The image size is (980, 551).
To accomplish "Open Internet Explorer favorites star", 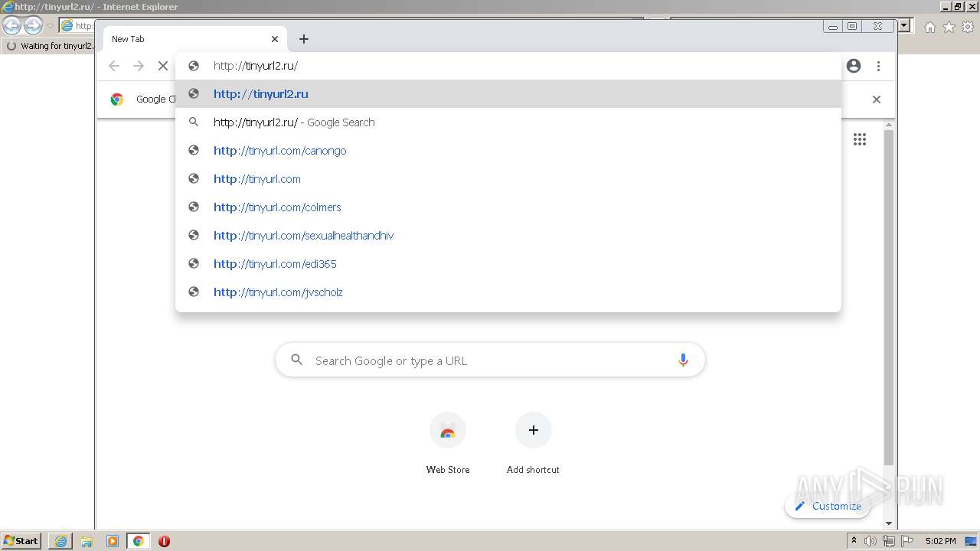I will (x=949, y=27).
